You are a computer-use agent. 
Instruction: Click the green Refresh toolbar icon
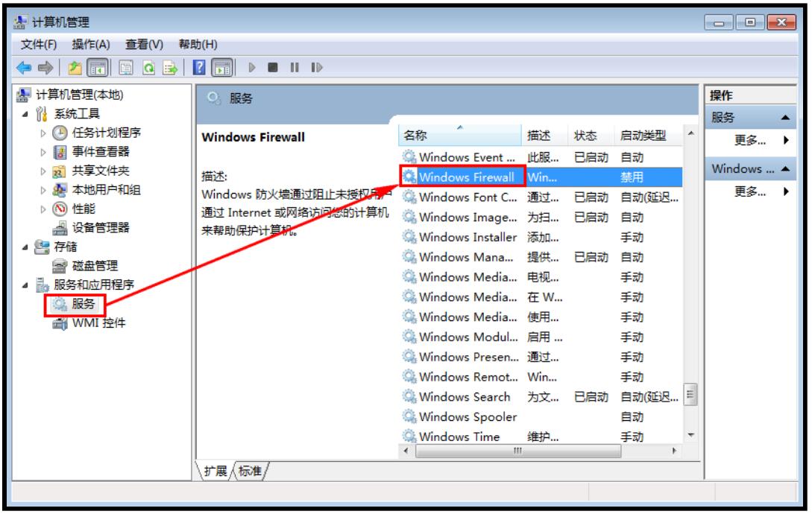(x=148, y=68)
